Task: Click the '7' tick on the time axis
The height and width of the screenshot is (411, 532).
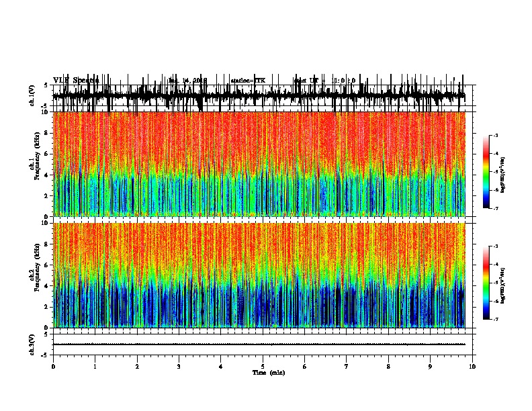Action: [347, 367]
